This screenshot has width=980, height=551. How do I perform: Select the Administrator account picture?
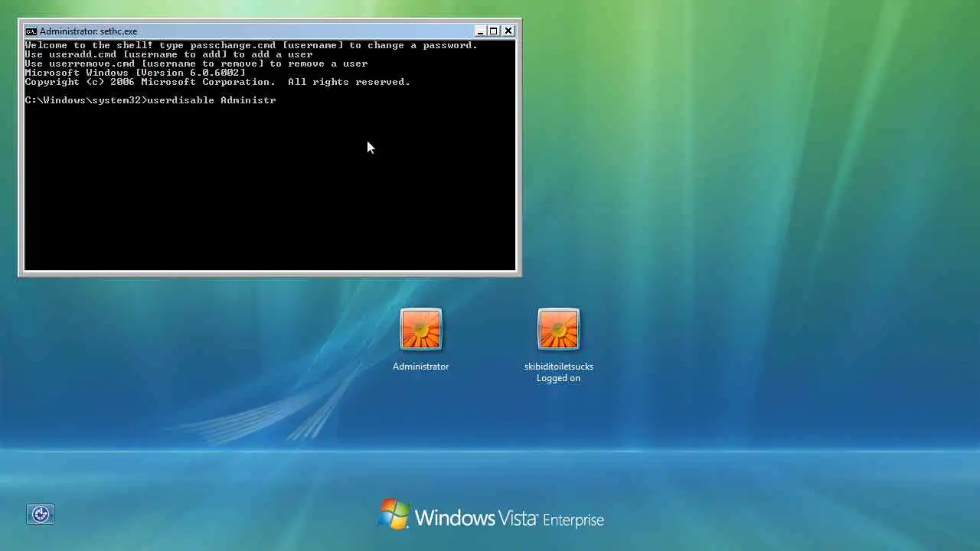[x=420, y=329]
